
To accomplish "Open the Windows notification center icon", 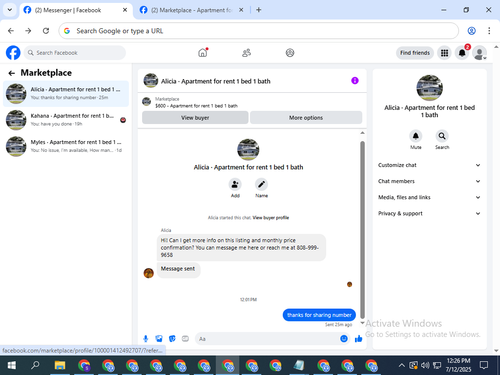I will click(484, 366).
